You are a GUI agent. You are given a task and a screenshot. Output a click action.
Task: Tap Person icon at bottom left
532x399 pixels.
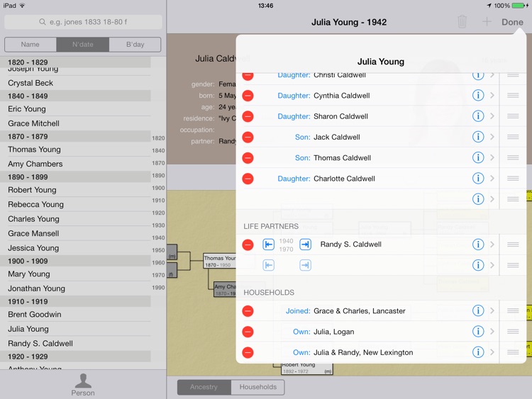pyautogui.click(x=83, y=385)
